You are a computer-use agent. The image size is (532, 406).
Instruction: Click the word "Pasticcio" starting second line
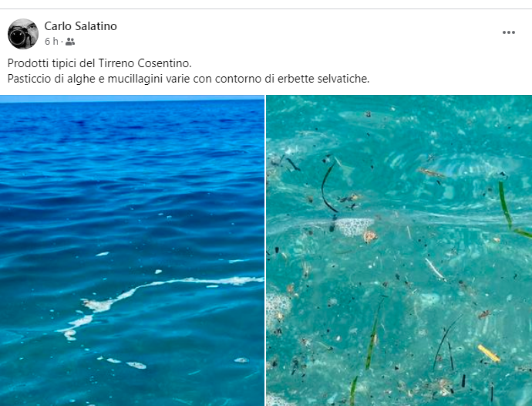tap(29, 79)
